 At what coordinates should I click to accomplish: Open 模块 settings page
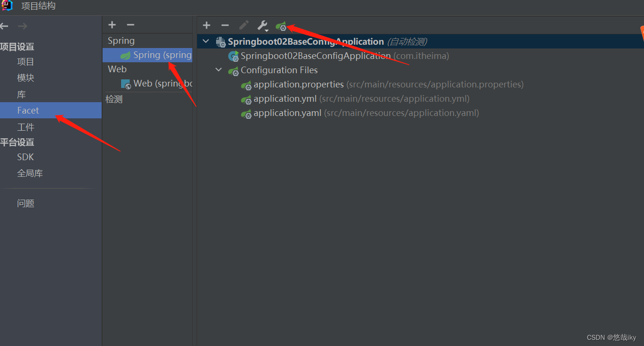(x=26, y=78)
